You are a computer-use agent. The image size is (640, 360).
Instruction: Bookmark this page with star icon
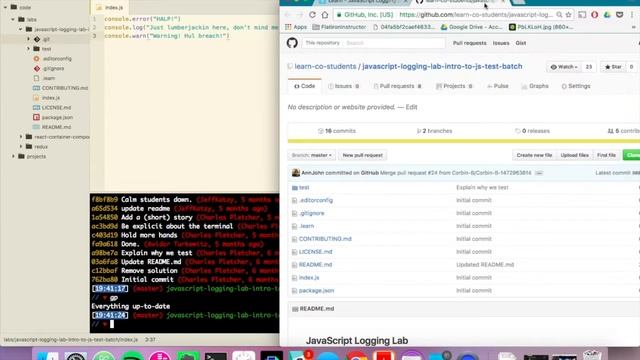click(x=568, y=15)
